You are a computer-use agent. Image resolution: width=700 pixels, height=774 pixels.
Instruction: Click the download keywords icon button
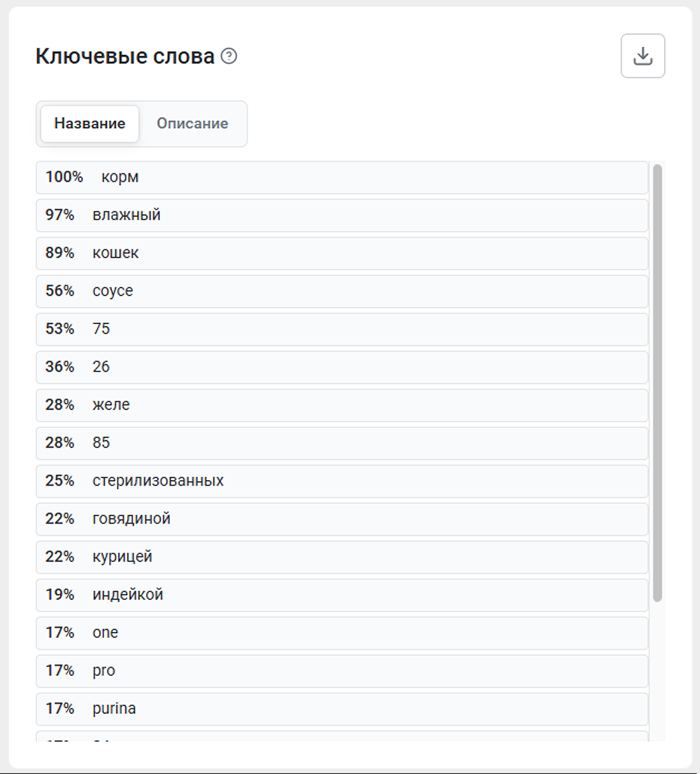coord(643,56)
